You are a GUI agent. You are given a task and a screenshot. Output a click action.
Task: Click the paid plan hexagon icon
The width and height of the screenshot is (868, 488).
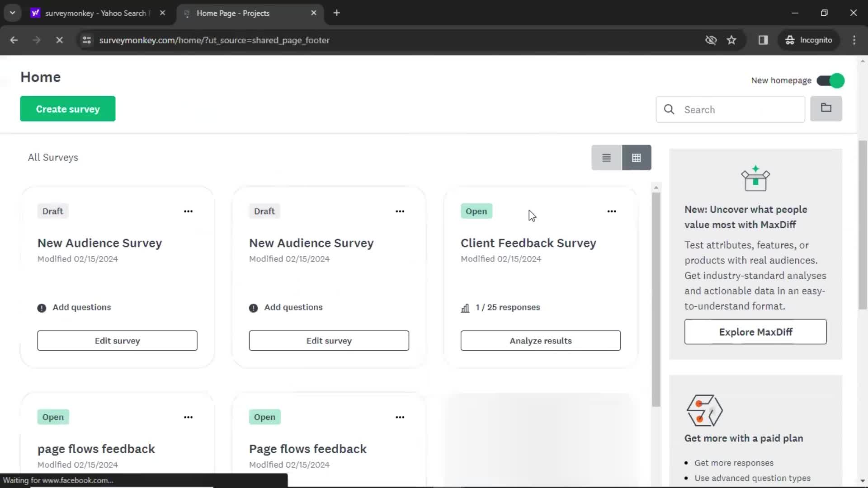704,410
